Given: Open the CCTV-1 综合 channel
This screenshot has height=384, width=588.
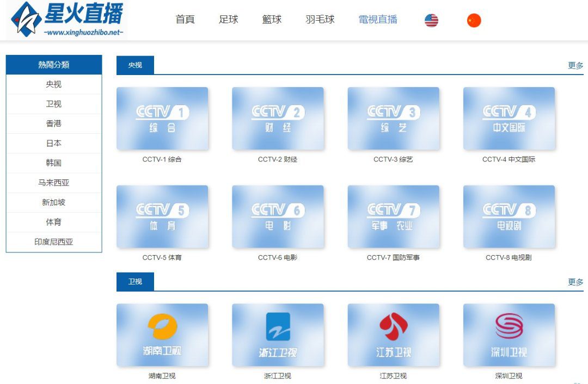Looking at the screenshot, I should [162, 118].
